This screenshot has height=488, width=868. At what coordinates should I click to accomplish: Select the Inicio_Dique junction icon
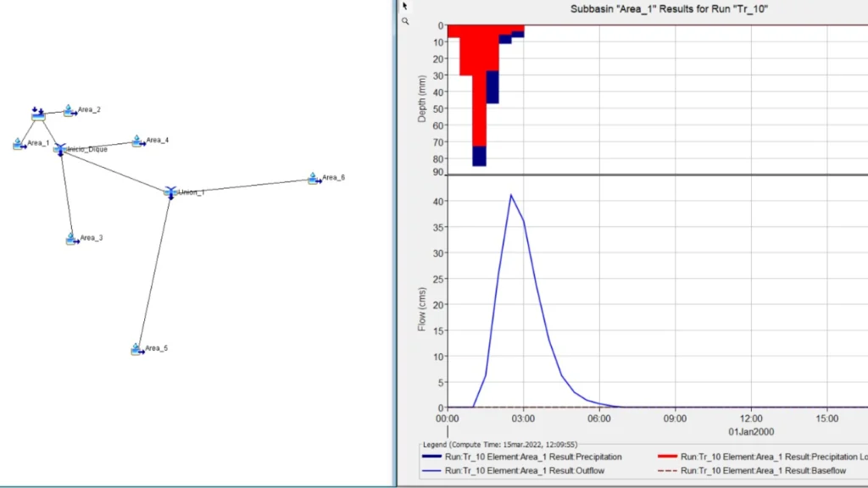click(x=60, y=149)
